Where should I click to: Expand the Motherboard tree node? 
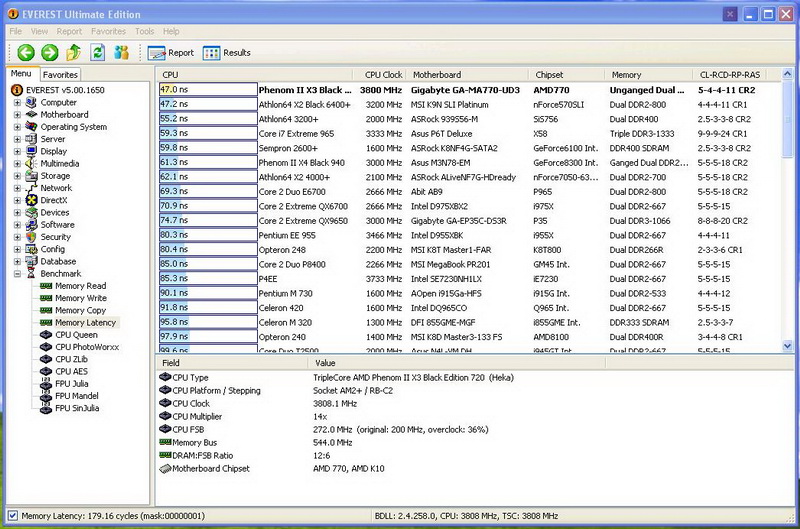click(17, 114)
